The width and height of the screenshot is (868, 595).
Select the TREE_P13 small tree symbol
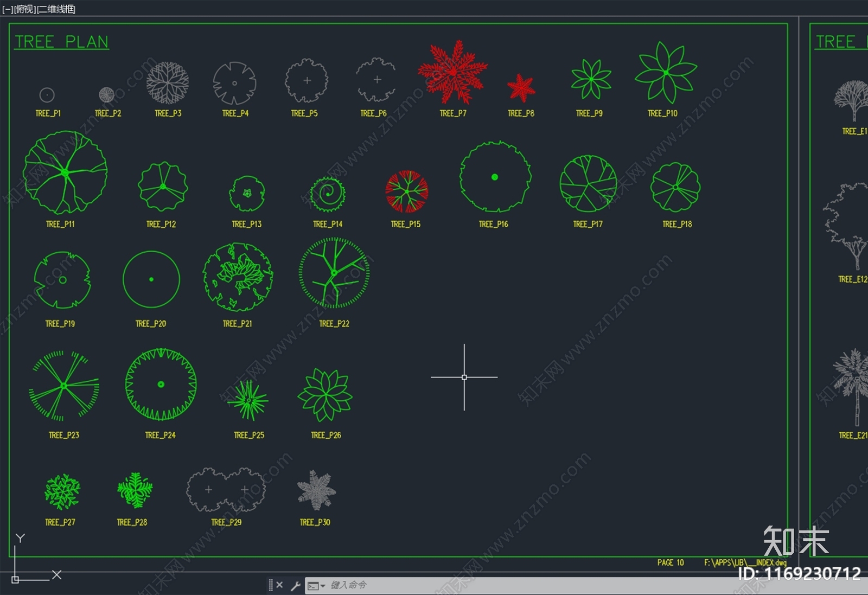coord(247,193)
